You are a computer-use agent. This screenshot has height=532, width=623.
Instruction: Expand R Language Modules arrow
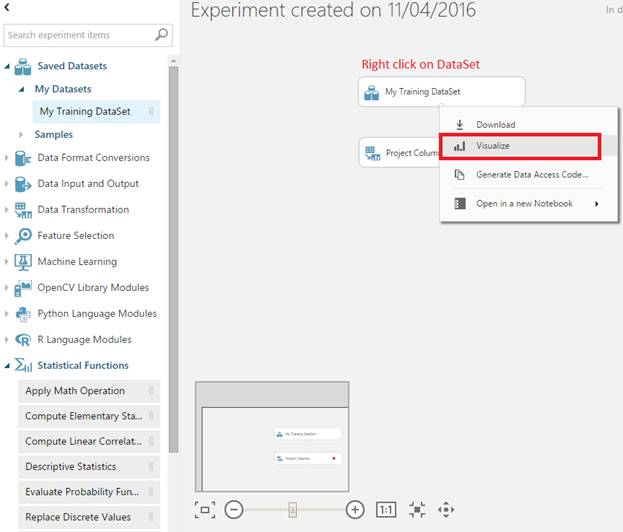(6, 339)
